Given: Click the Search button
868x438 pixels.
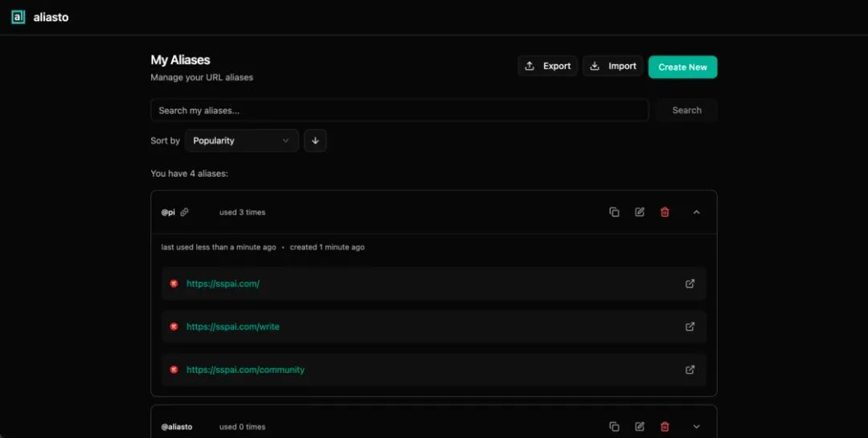Looking at the screenshot, I should point(686,110).
